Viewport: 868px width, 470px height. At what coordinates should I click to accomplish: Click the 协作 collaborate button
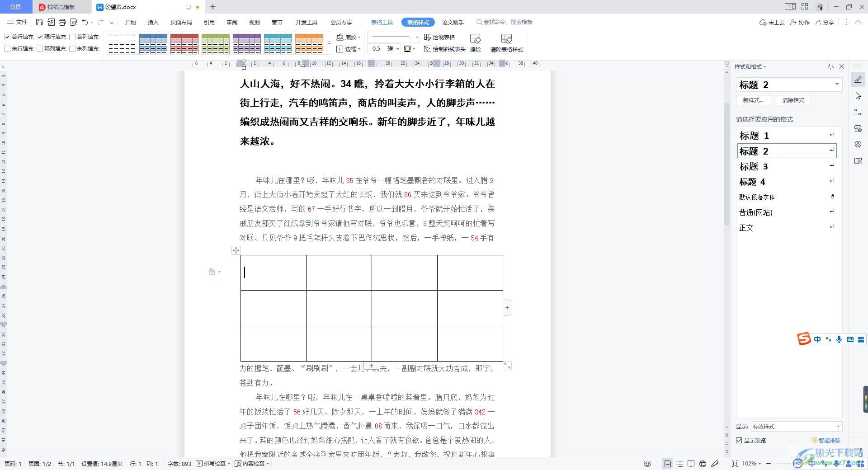pos(800,22)
